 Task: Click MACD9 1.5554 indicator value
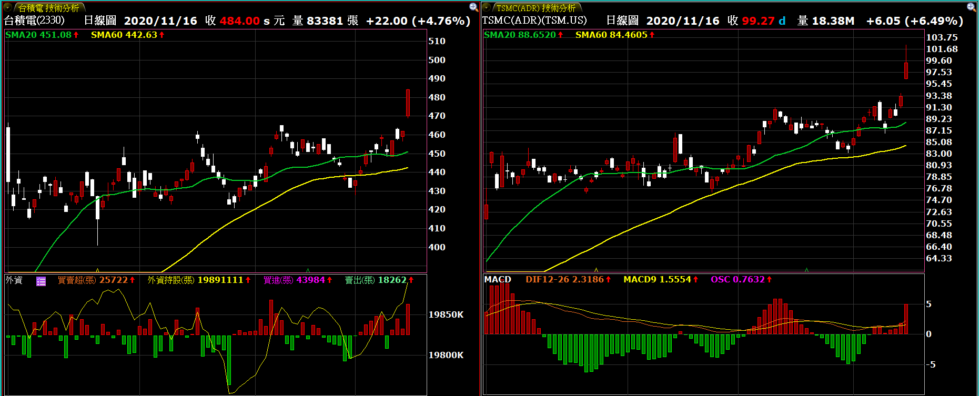pos(661,280)
